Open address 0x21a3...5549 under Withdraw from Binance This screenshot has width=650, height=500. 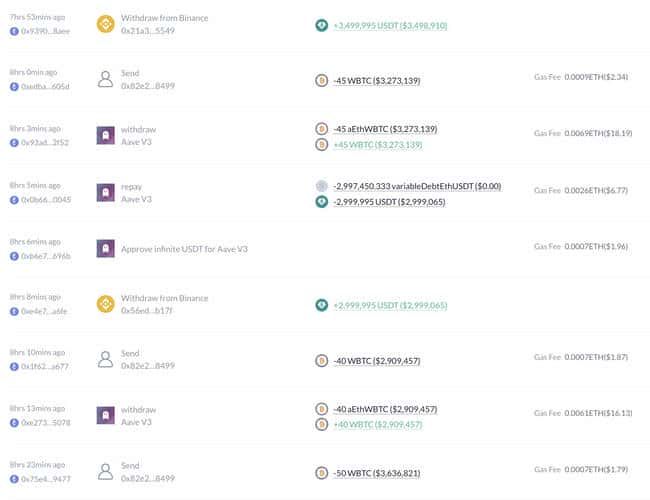tap(148, 32)
